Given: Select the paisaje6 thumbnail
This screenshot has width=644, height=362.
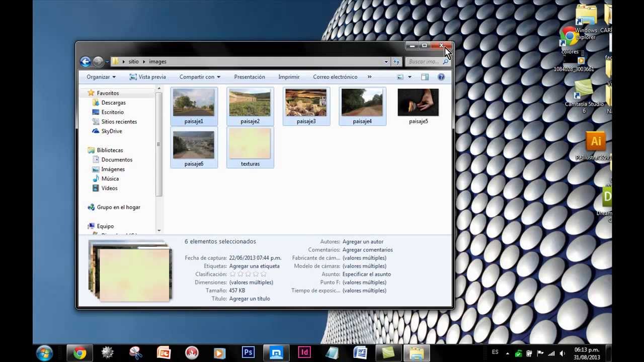Looking at the screenshot, I should [x=194, y=148].
